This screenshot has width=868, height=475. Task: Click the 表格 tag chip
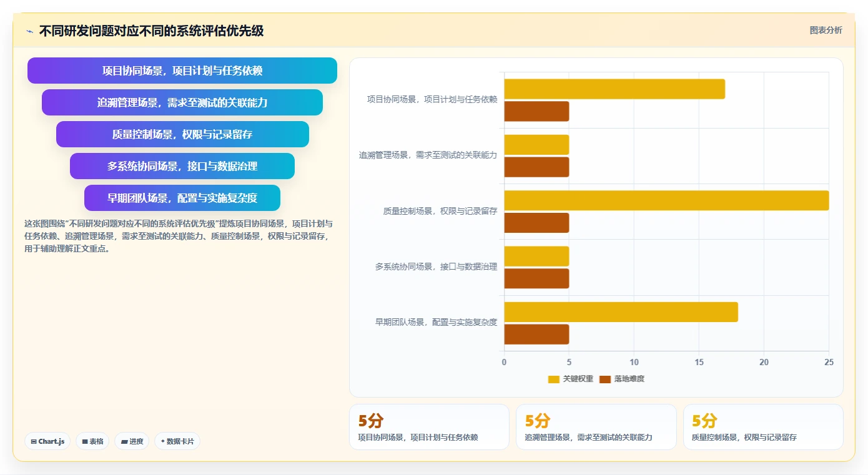point(92,441)
